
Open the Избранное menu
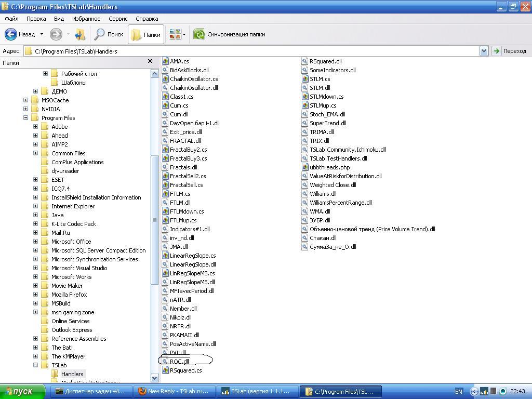(x=86, y=19)
